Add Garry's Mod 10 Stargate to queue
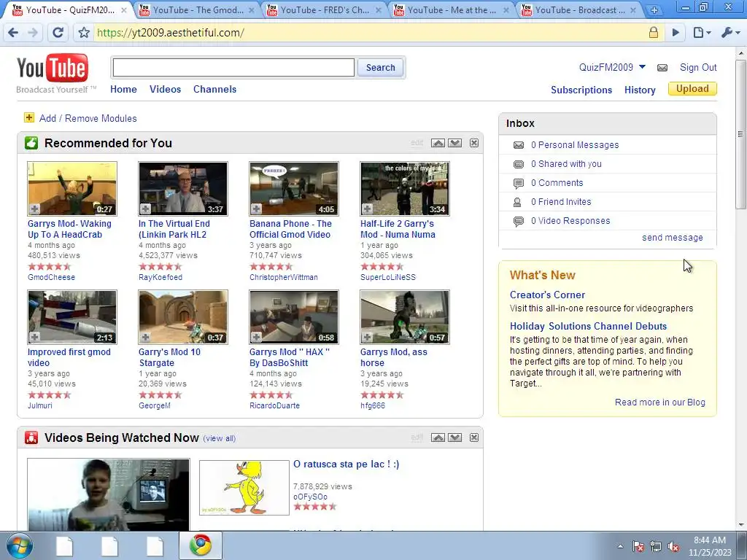Viewport: 747px width, 560px height. 146,337
